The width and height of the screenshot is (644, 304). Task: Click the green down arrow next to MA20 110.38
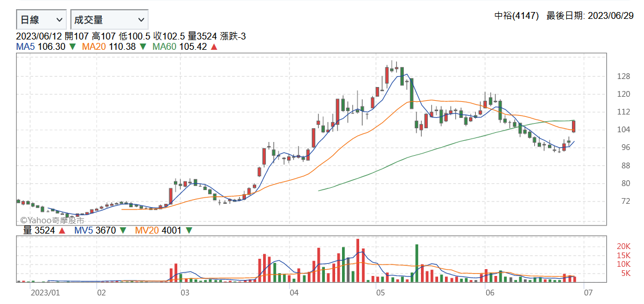click(144, 47)
